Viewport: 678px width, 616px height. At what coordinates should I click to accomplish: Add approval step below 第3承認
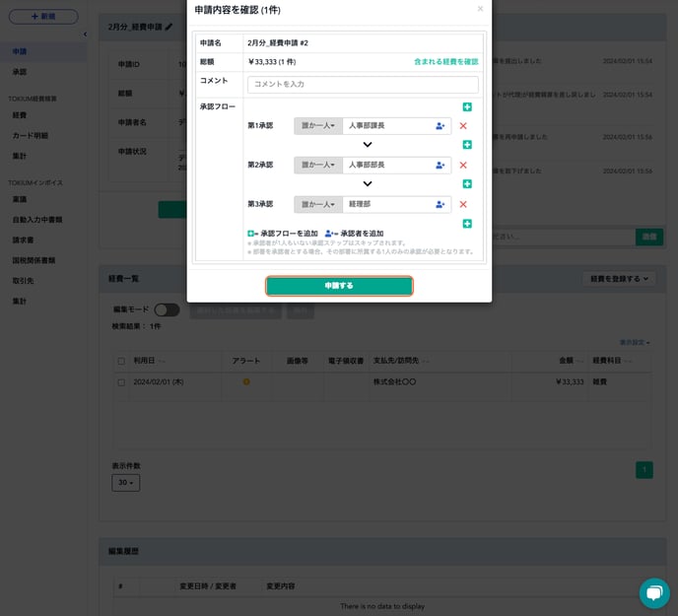click(x=467, y=224)
